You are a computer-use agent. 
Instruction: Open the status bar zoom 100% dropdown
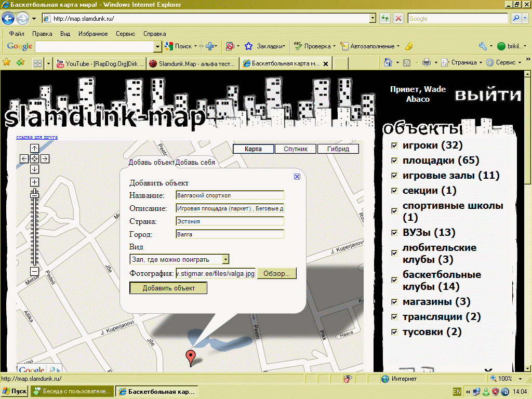[520, 379]
